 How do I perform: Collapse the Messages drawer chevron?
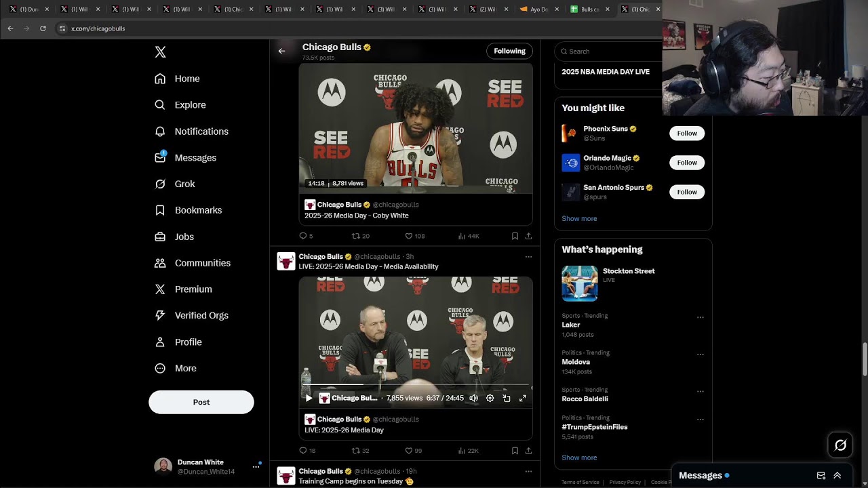tap(837, 475)
